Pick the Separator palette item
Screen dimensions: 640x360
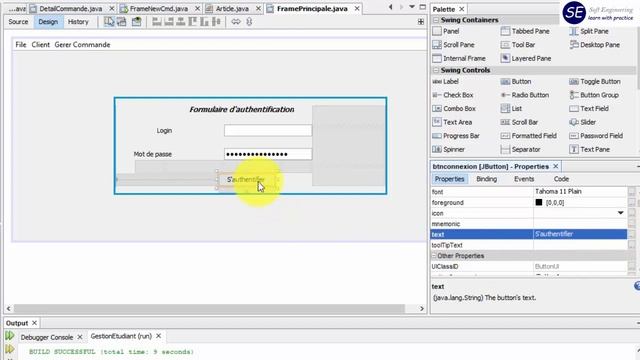coord(520,149)
